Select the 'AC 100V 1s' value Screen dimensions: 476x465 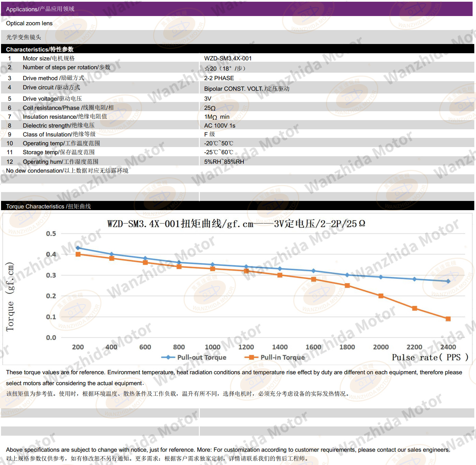click(x=220, y=126)
